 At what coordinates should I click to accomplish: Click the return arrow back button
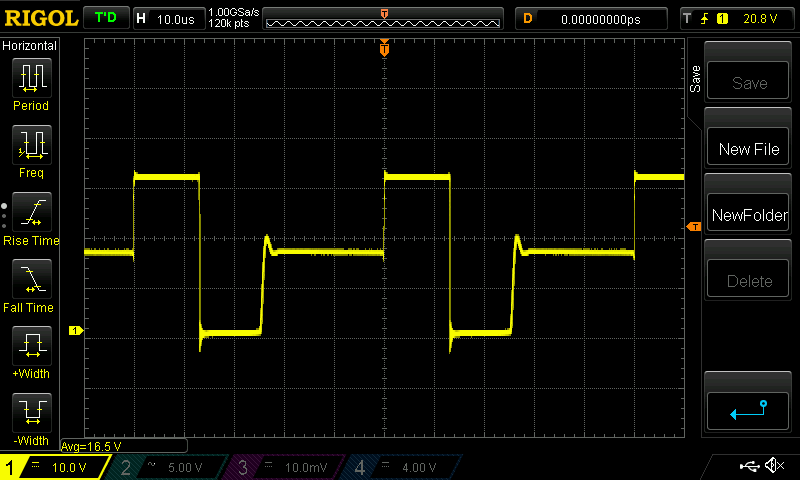point(748,409)
